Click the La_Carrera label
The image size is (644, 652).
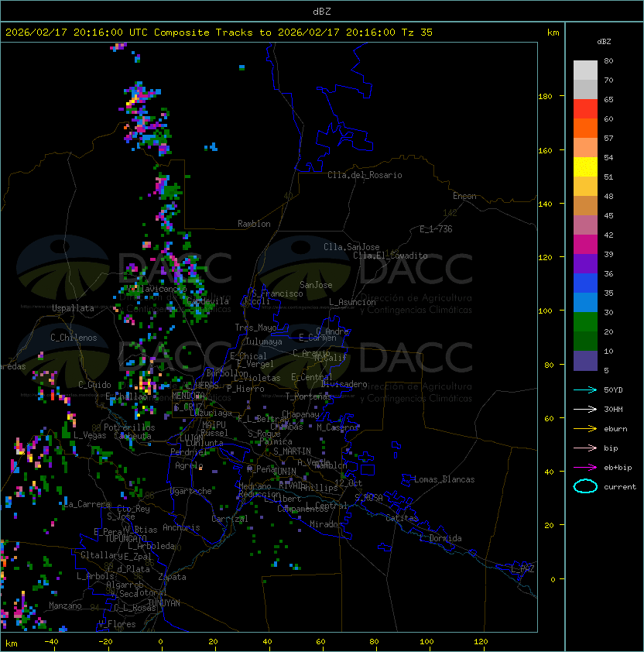(87, 504)
